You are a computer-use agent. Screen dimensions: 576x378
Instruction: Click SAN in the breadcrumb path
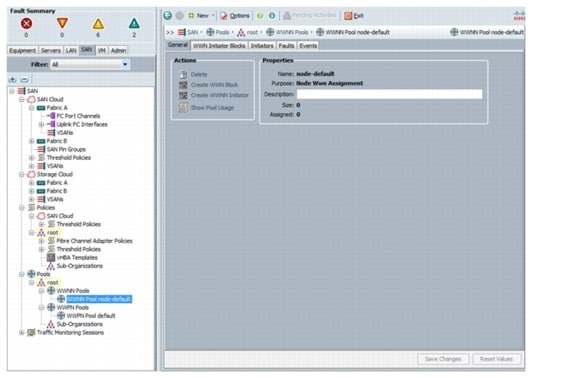coord(192,32)
